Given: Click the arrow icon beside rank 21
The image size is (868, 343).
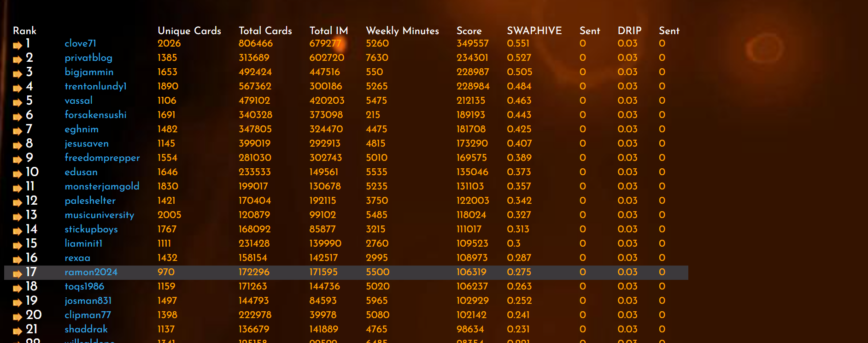Looking at the screenshot, I should click(x=18, y=331).
